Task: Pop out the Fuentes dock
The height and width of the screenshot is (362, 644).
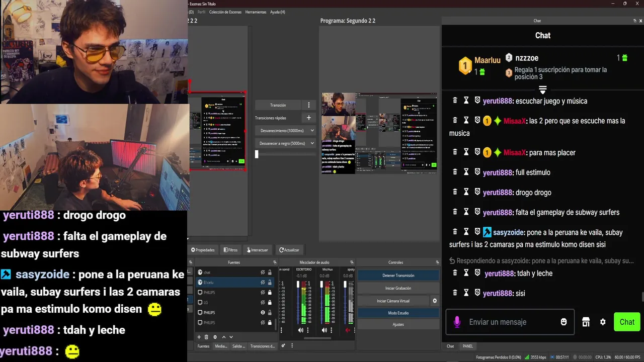Action: [275, 262]
